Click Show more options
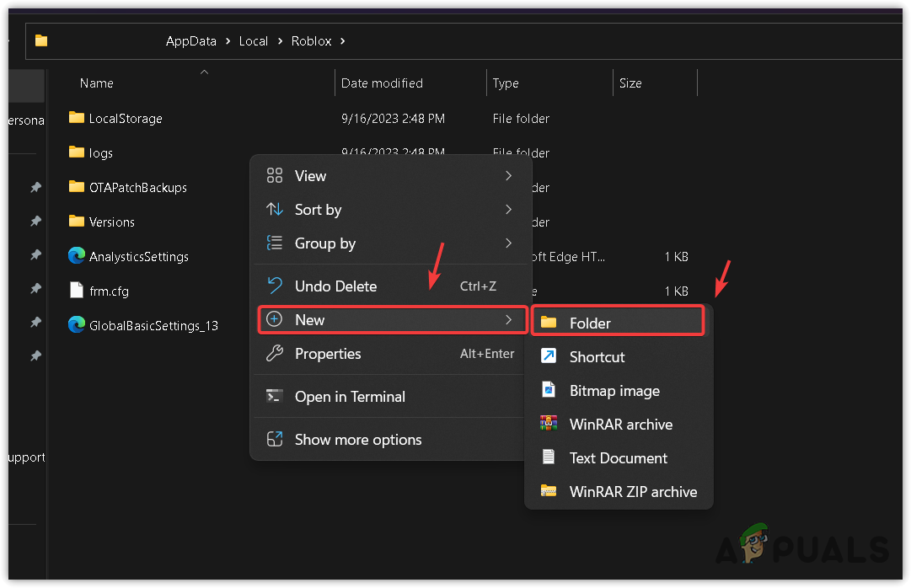 click(357, 440)
